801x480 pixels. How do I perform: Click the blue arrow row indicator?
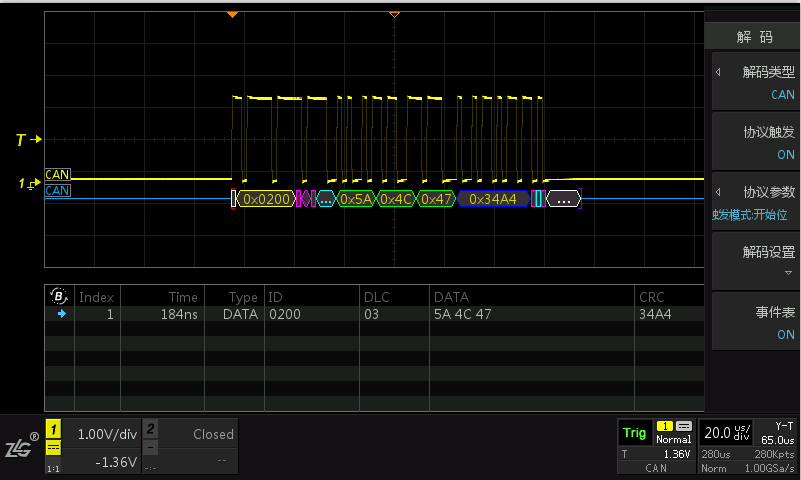pos(62,314)
